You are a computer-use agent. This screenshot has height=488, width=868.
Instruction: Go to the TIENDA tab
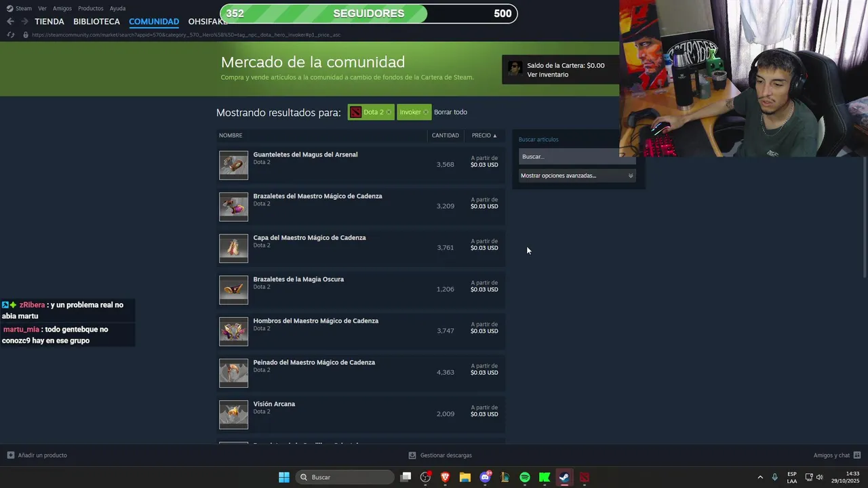point(50,22)
